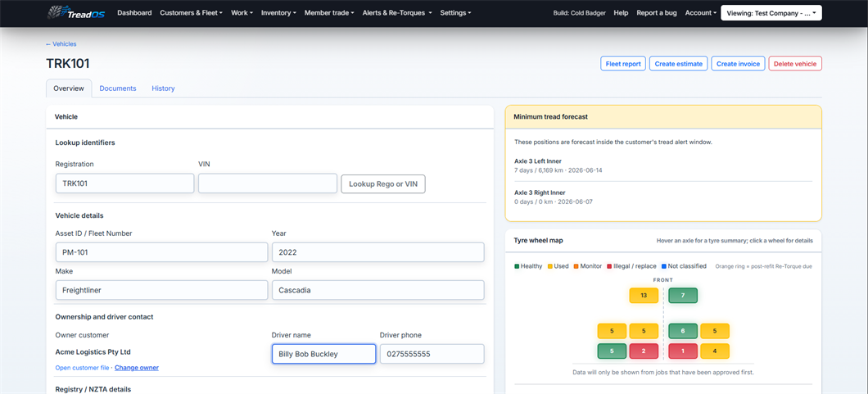The width and height of the screenshot is (868, 394).
Task: Expand the Customers & Fleet menu
Action: [x=191, y=13]
